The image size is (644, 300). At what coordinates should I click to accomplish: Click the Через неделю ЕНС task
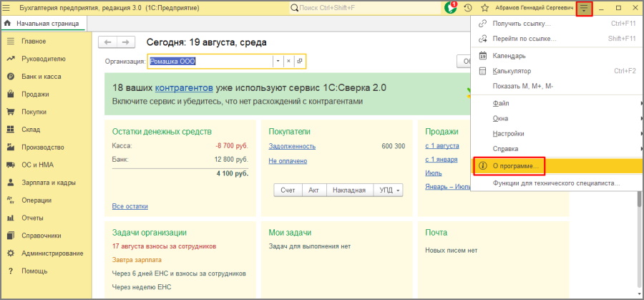(x=142, y=287)
